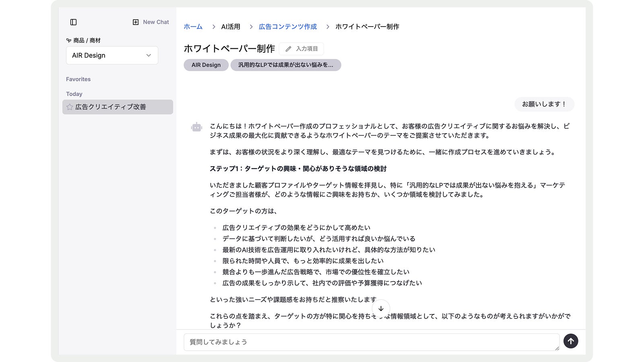Click the New Chat plus icon
644x362 pixels.
click(136, 22)
